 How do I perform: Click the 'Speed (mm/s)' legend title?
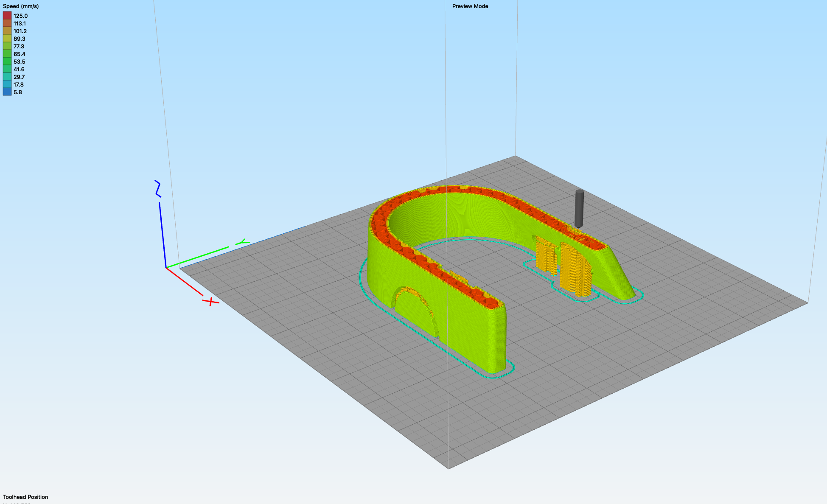click(21, 6)
